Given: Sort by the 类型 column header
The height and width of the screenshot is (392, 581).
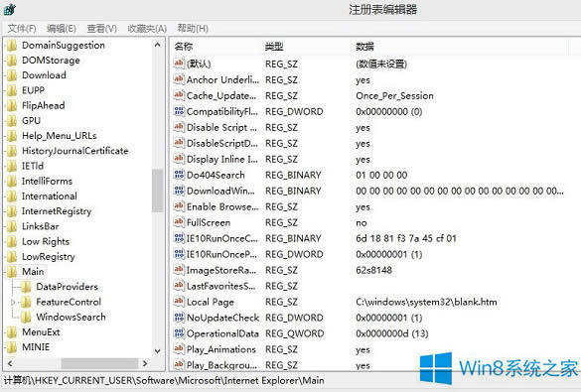Looking at the screenshot, I should point(274,47).
